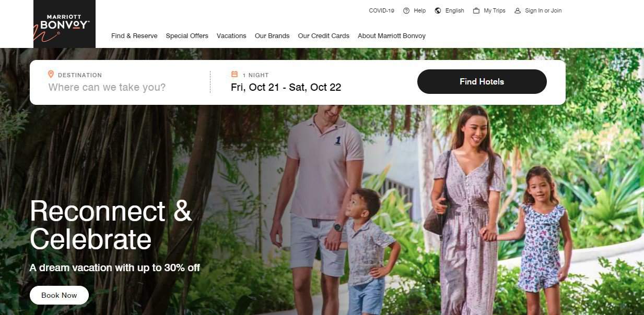Click the globe language icon

tap(438, 10)
